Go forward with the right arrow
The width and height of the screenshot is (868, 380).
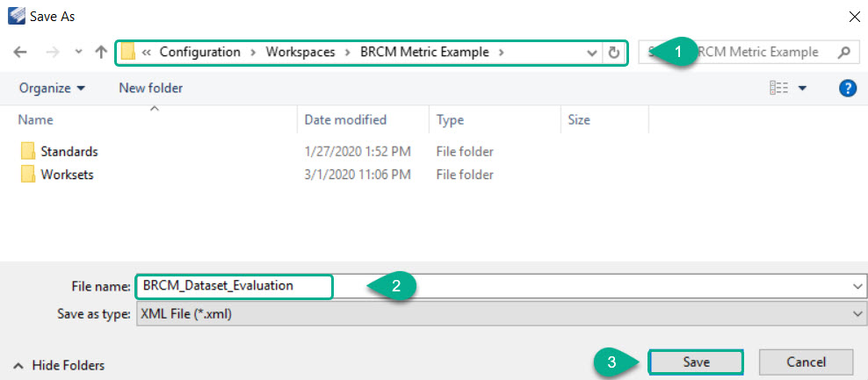click(x=53, y=53)
